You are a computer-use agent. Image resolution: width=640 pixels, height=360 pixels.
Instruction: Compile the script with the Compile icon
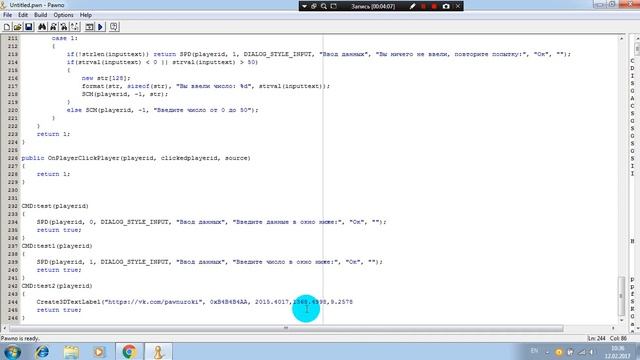point(89,27)
